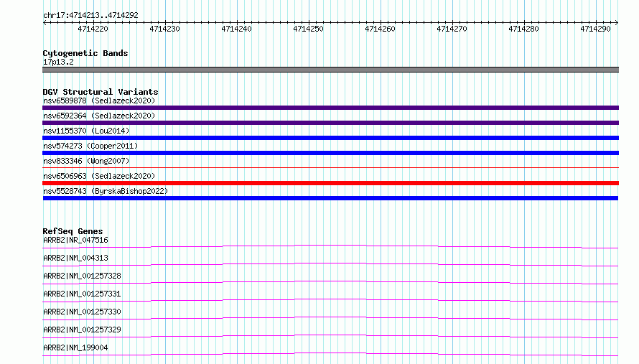Click the purple bar under nsv6592364

pyautogui.click(x=330, y=123)
